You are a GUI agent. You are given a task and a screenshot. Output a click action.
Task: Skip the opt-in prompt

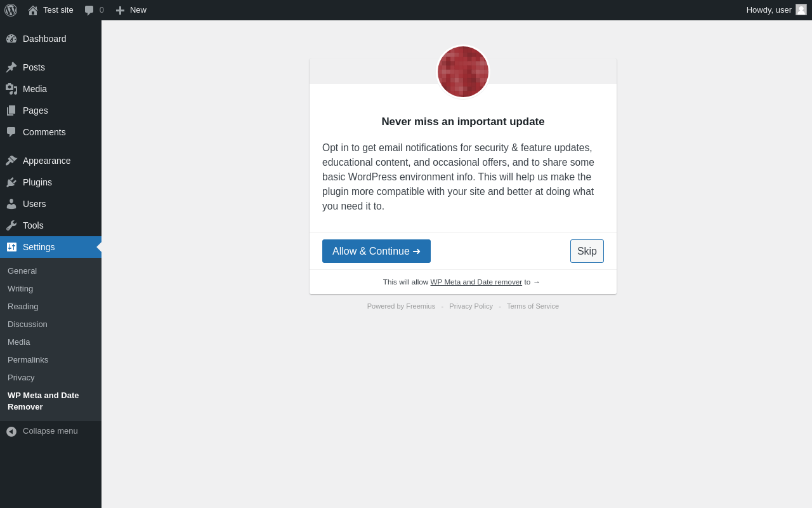click(x=587, y=251)
